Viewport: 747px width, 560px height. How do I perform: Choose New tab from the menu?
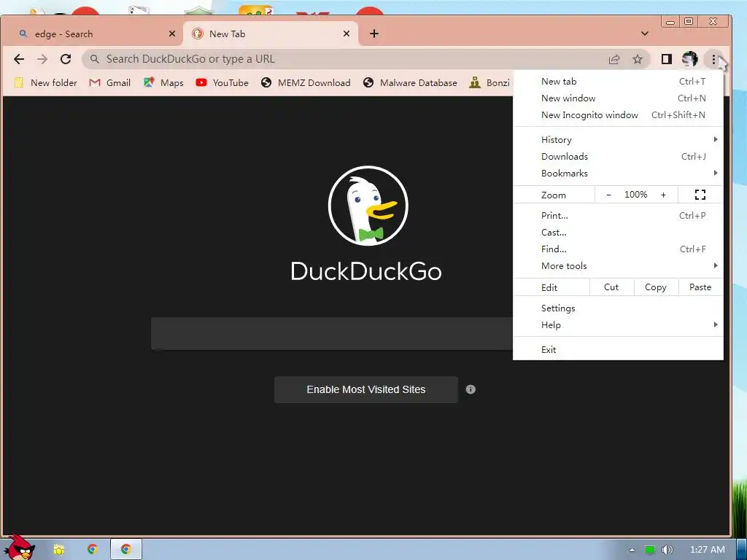(x=618, y=82)
